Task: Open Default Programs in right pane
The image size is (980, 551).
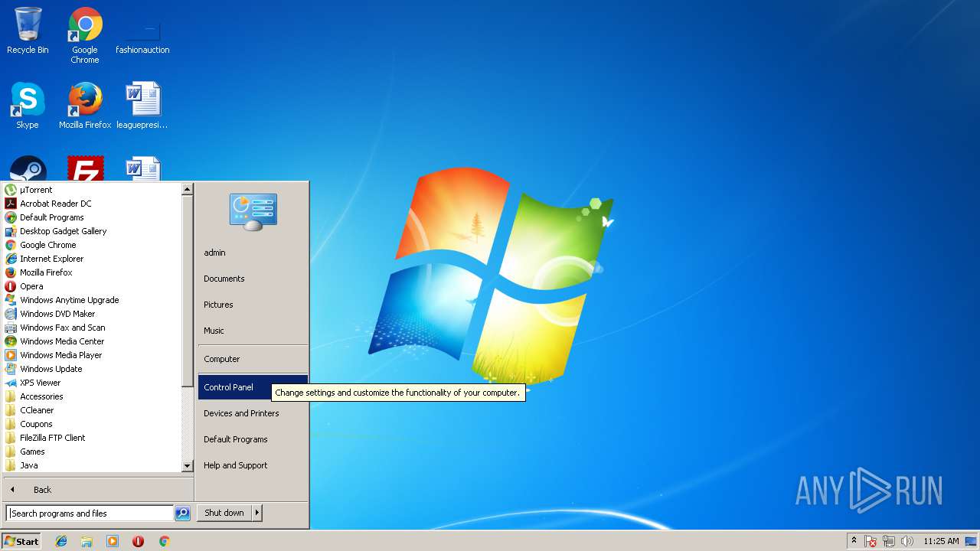Action: tap(253, 439)
